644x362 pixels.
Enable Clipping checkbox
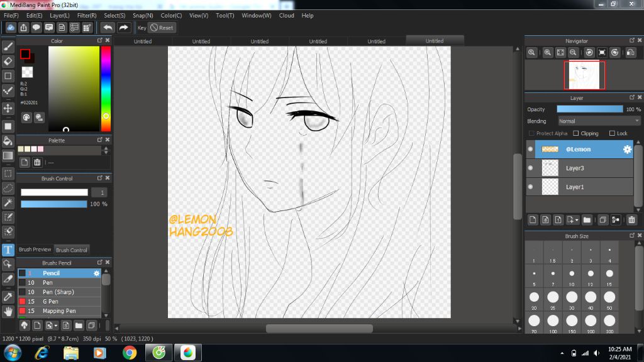576,133
